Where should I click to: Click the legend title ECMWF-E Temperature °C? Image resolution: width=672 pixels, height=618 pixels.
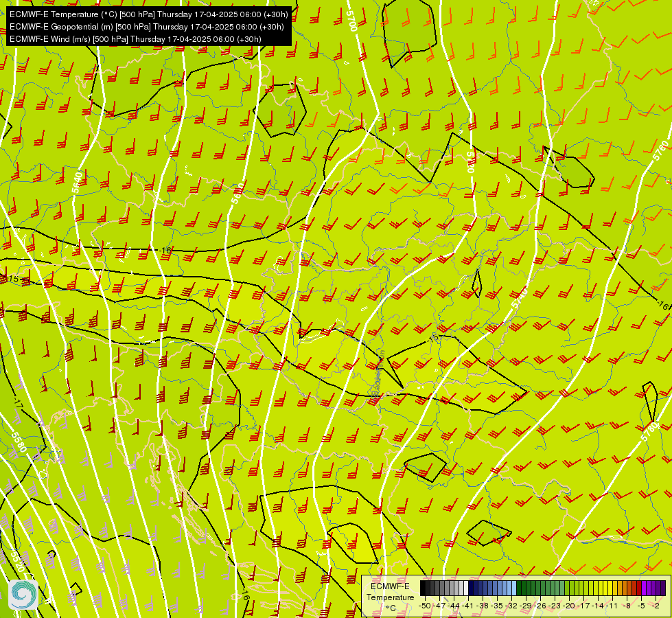390,597
